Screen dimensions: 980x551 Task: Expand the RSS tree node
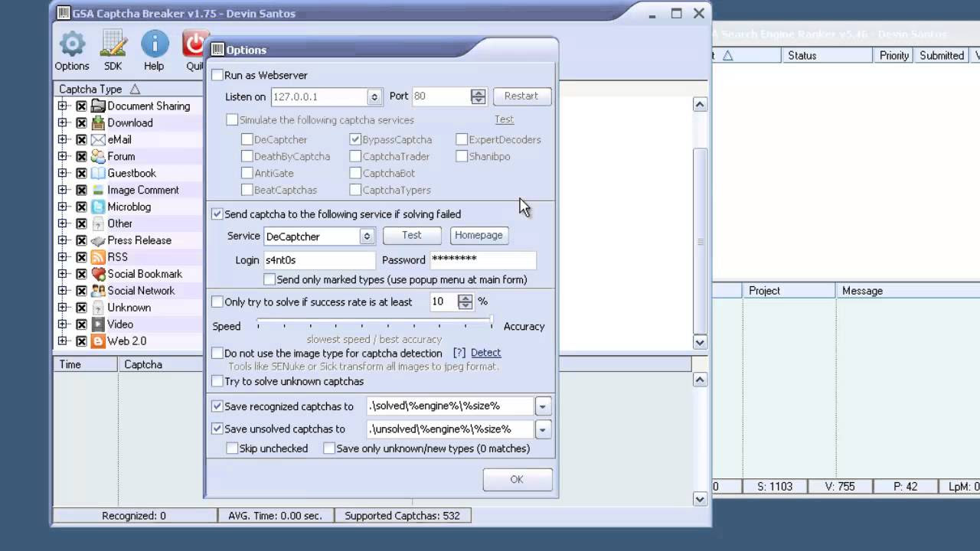64,257
